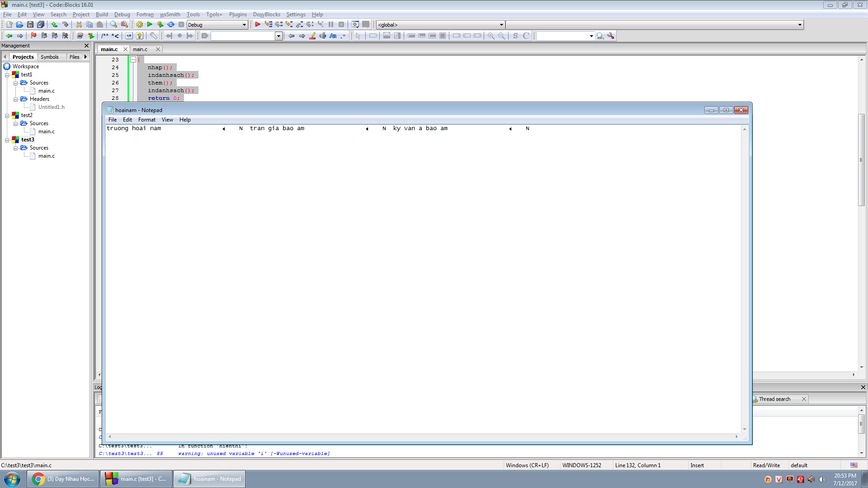The image size is (868, 488).
Task: Open the global scope dropdown
Action: click(501, 25)
